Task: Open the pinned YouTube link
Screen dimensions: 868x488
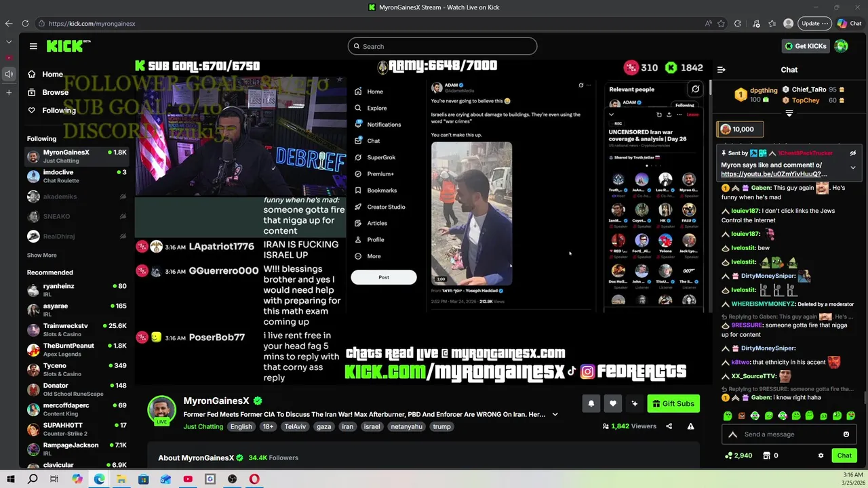Action: (774, 174)
